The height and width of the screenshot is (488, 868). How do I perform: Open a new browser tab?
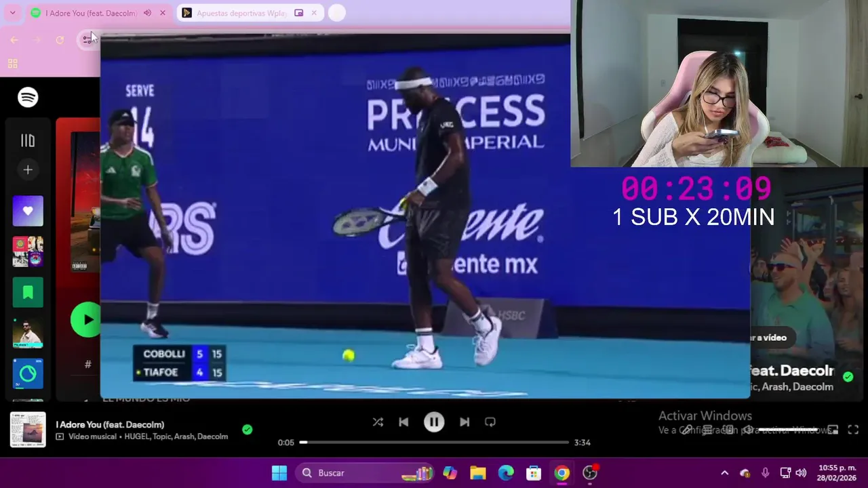click(336, 13)
